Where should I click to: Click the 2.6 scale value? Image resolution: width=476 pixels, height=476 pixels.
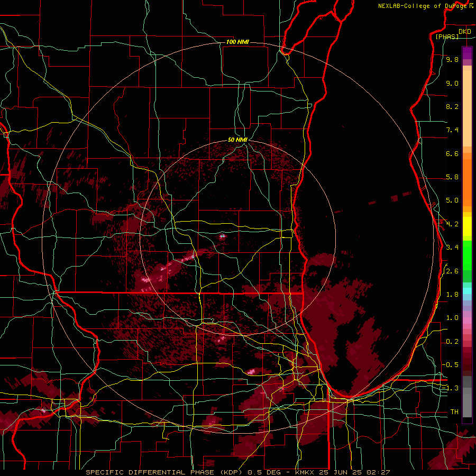[452, 271]
